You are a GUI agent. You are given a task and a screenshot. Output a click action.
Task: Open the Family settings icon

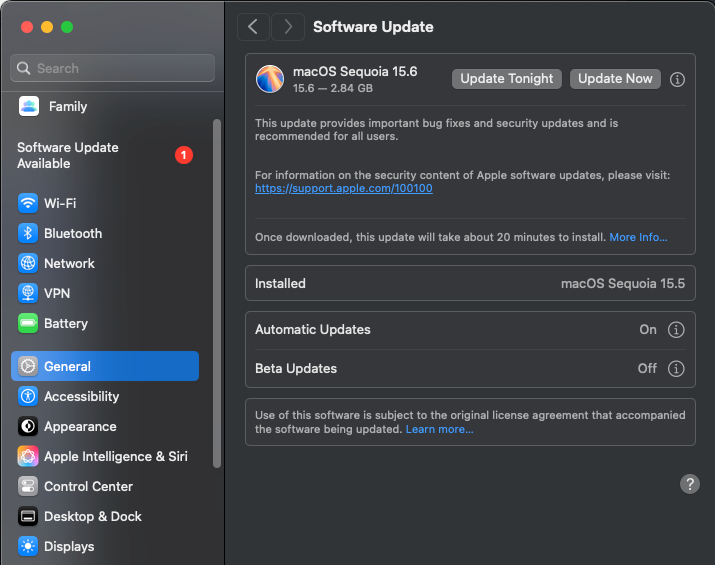pyautogui.click(x=29, y=106)
